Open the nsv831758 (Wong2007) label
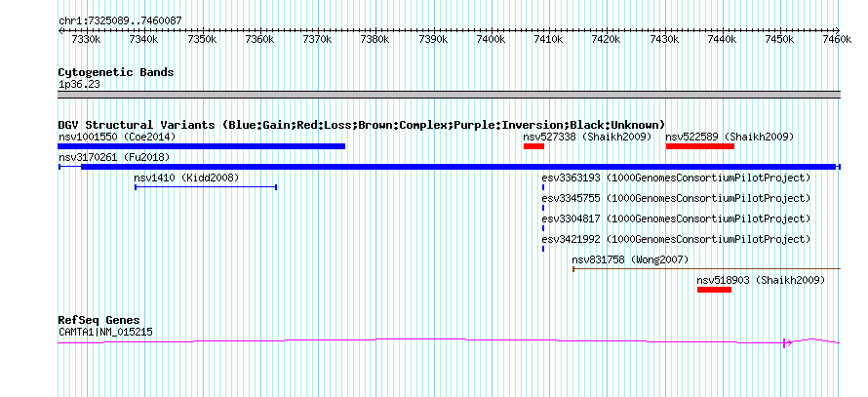868x397 pixels. 630,259
